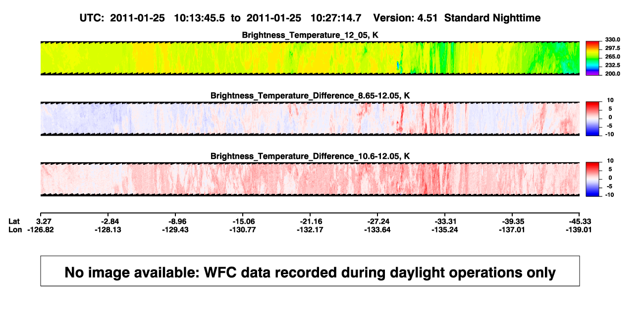Click longitude value -135.24
This screenshot has height=330, width=644.
pyautogui.click(x=445, y=230)
